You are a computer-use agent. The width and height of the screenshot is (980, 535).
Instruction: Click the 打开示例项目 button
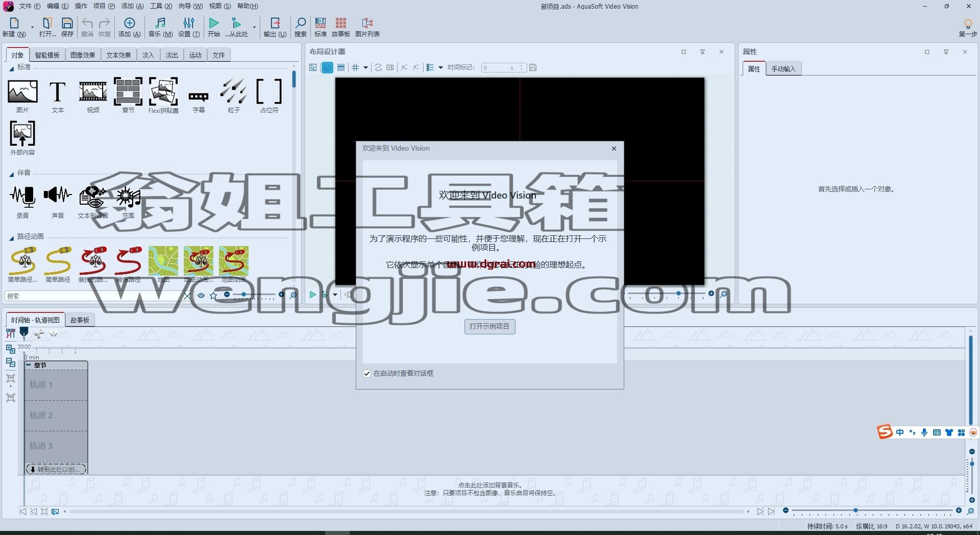(x=489, y=326)
